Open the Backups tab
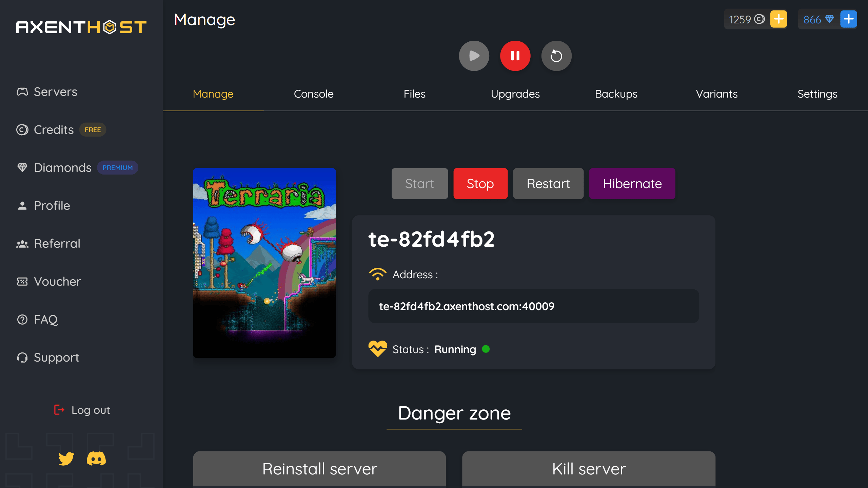The image size is (868, 488). pyautogui.click(x=616, y=94)
